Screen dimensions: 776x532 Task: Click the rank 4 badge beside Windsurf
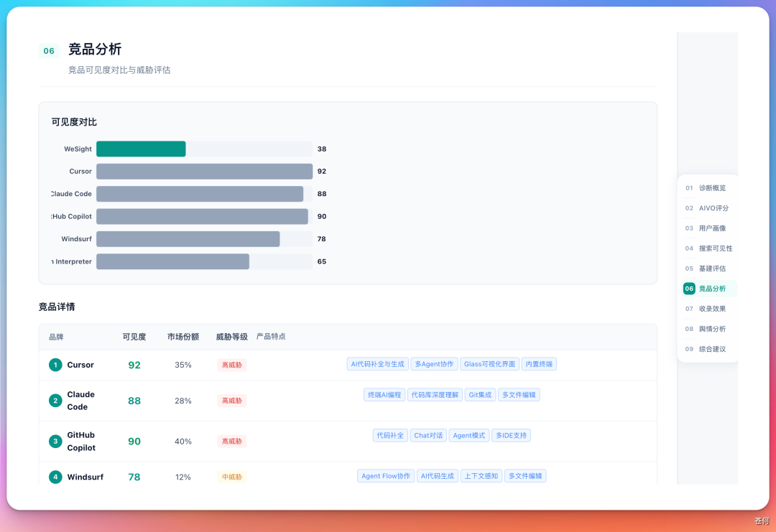point(55,477)
